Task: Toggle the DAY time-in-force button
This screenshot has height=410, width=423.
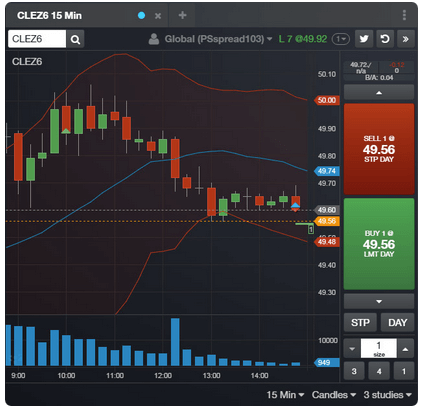Action: (397, 322)
